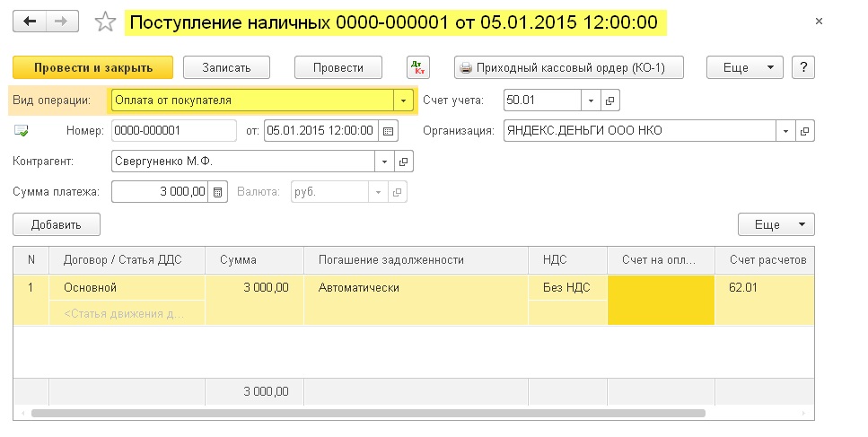Go back with the left arrow button
Screen dimensions: 868x437
pyautogui.click(x=30, y=22)
